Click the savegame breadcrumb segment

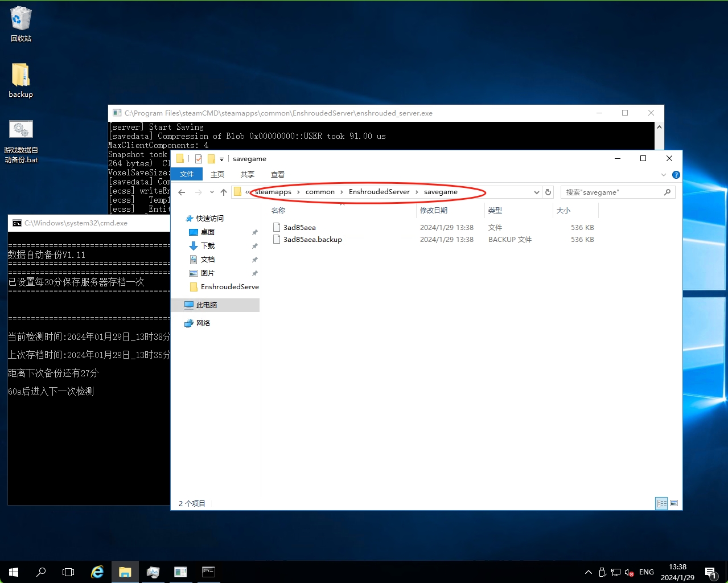(x=441, y=192)
